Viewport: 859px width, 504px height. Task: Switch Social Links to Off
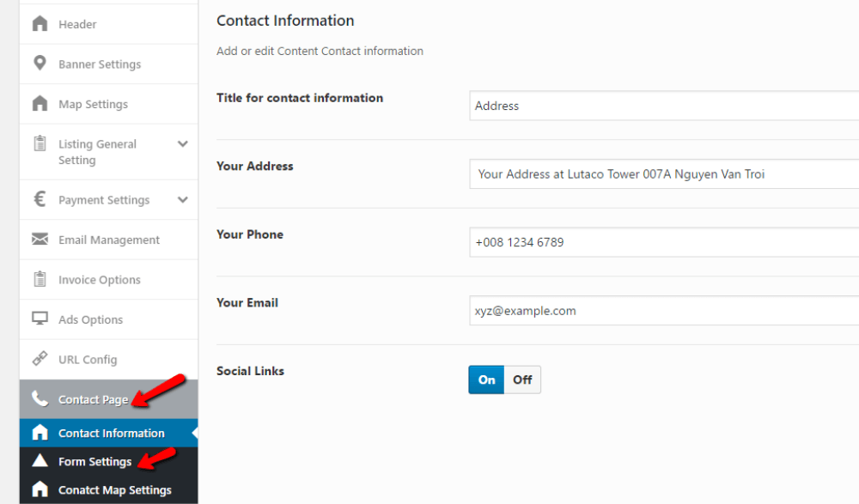pyautogui.click(x=523, y=380)
